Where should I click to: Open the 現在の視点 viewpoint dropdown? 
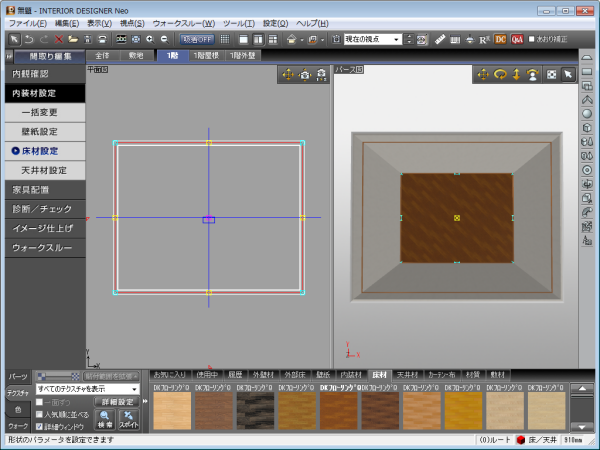tap(397, 38)
